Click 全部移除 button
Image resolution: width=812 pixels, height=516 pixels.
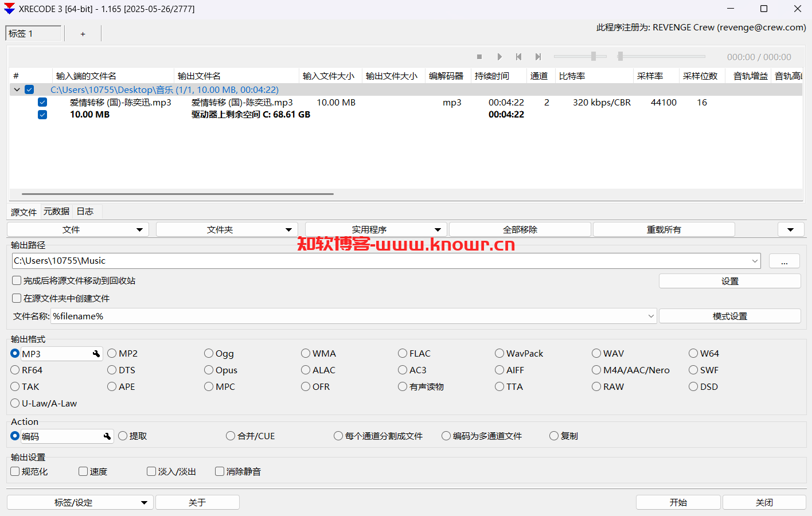(520, 229)
